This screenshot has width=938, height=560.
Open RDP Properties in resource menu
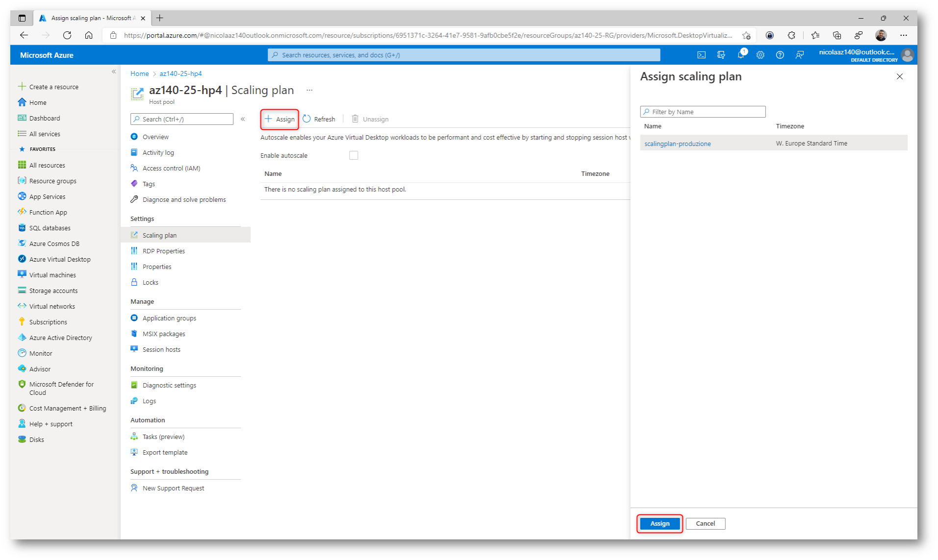point(163,251)
